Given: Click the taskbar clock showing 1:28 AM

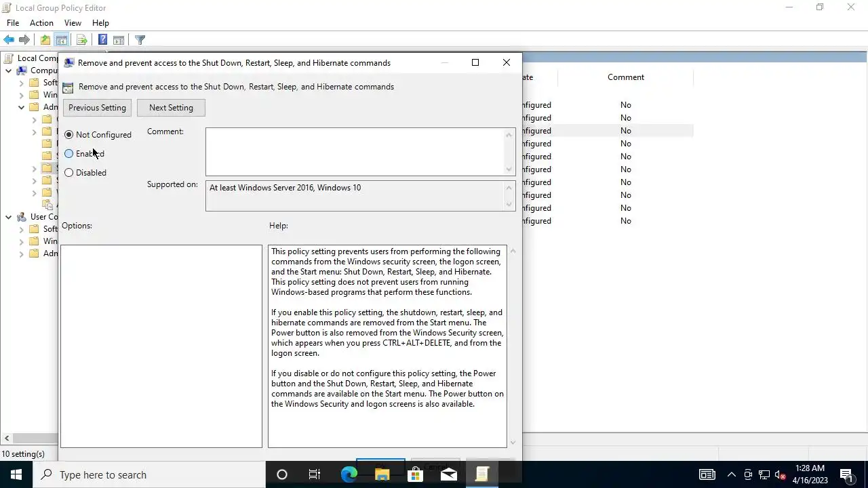Looking at the screenshot, I should point(810,474).
